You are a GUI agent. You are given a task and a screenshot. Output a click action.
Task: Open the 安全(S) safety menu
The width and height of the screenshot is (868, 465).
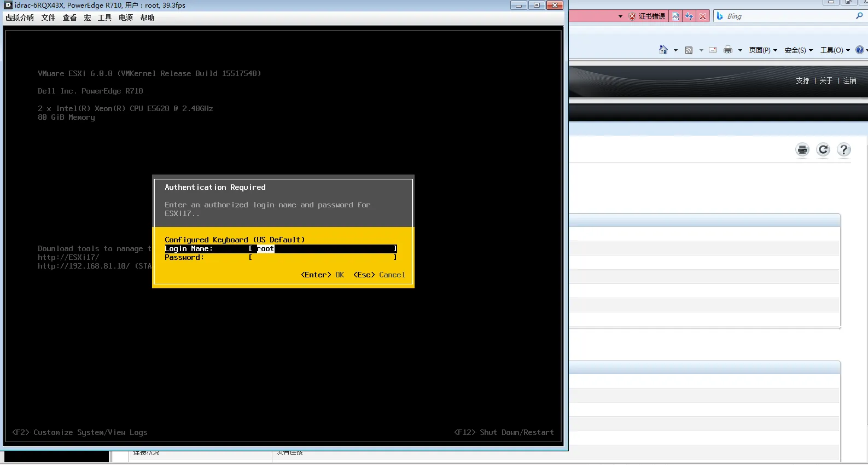point(799,50)
